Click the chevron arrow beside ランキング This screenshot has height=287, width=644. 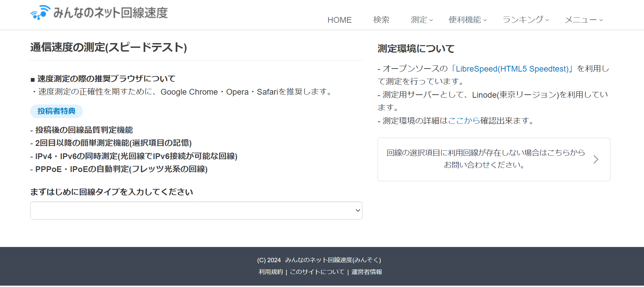[547, 20]
